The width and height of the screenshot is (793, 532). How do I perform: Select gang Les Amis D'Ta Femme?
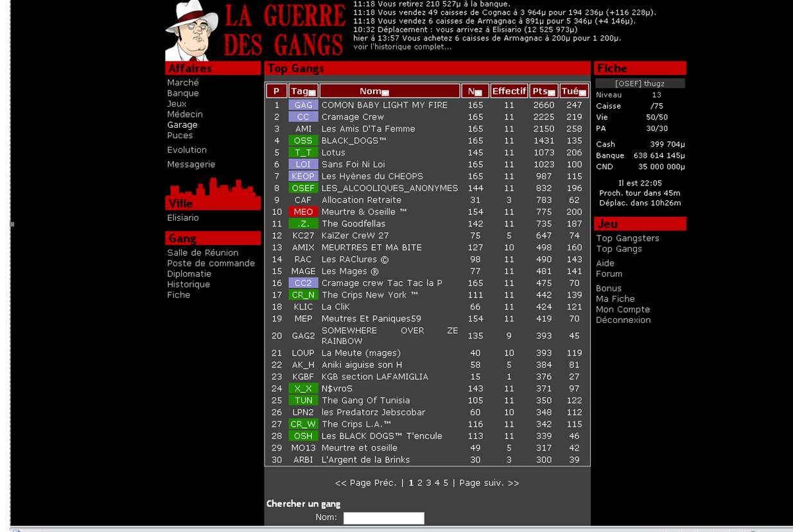click(x=369, y=129)
